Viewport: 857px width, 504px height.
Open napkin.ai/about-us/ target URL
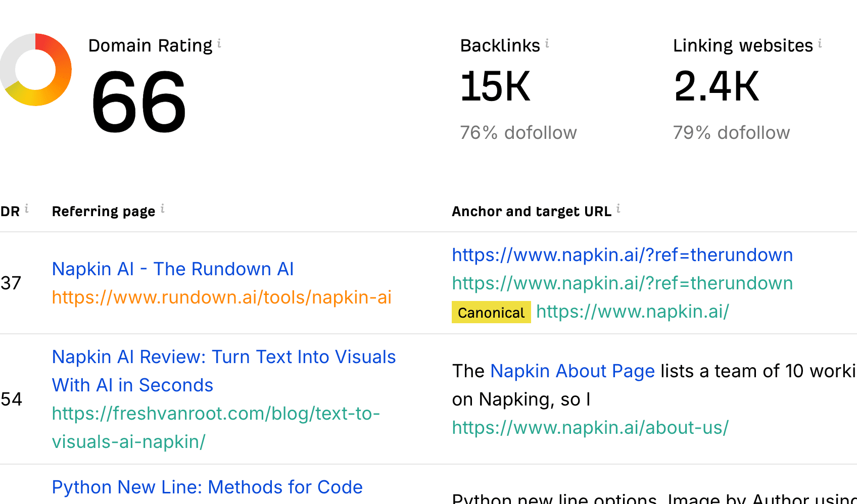point(590,428)
